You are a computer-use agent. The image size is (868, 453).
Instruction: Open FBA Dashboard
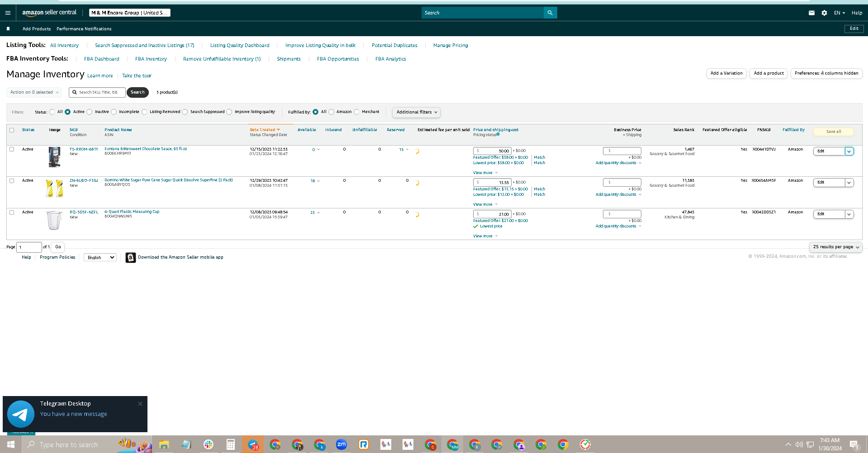click(x=102, y=59)
